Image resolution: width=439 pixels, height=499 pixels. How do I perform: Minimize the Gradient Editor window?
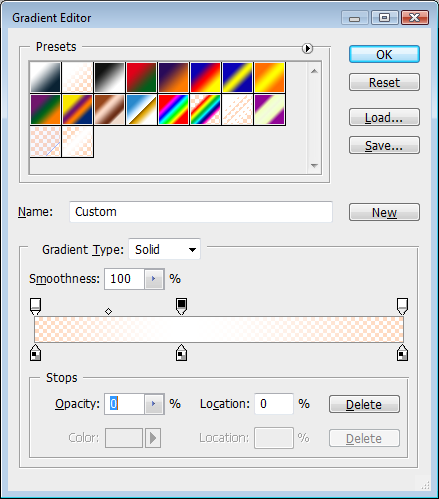coord(355,18)
